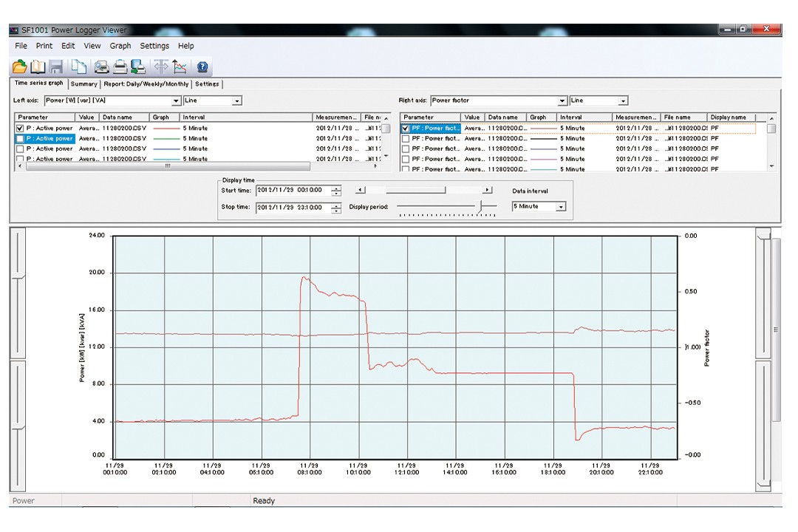Click the upper right axis vertical slider
Image resolution: width=798 pixels, height=532 pixels.
763,293
